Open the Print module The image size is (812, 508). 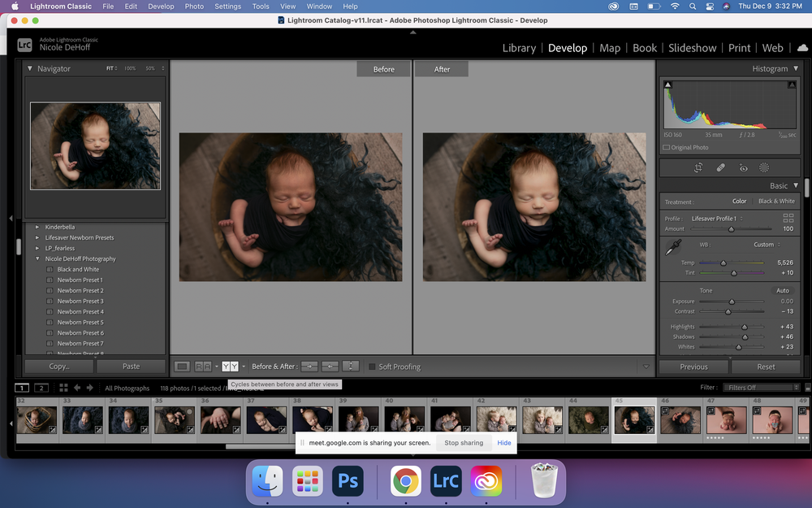tap(739, 48)
